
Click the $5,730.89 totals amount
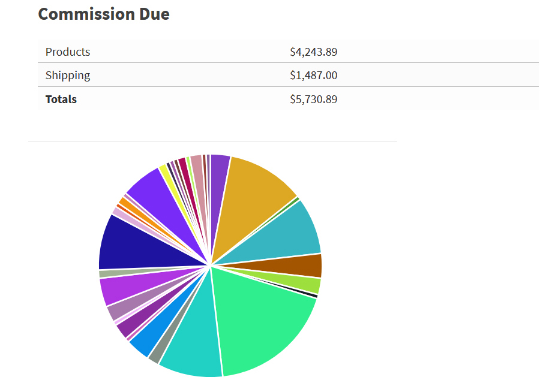point(313,99)
